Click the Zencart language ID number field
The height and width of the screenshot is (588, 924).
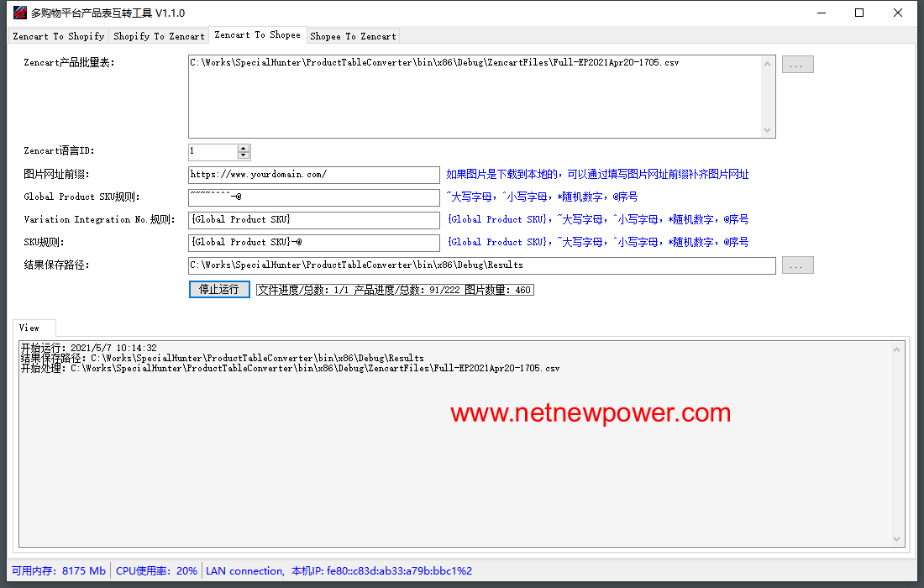pyautogui.click(x=213, y=152)
